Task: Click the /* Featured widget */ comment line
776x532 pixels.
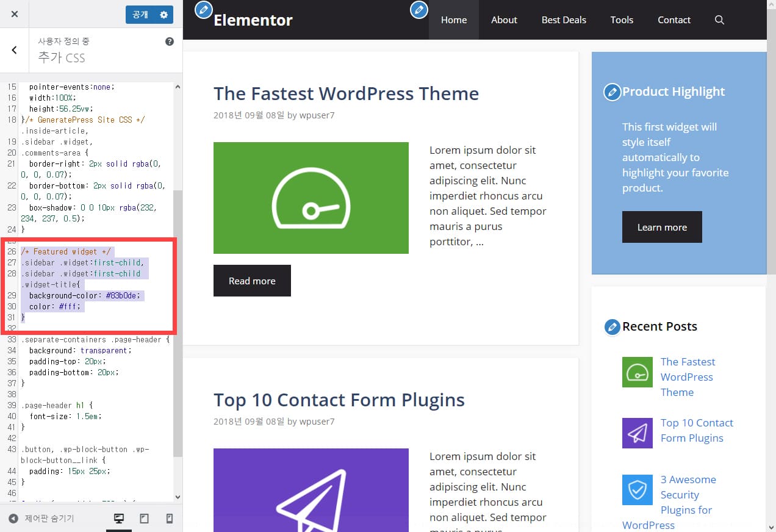Action: [x=67, y=251]
